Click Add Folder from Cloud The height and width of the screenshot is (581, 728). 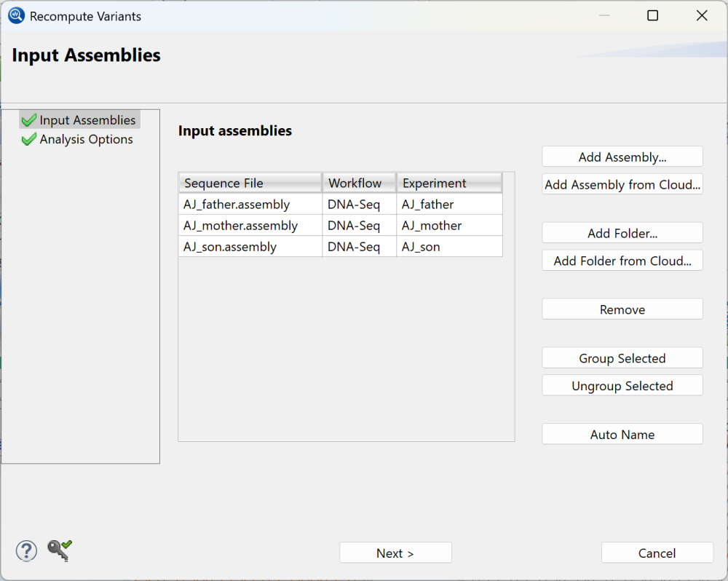(x=622, y=260)
